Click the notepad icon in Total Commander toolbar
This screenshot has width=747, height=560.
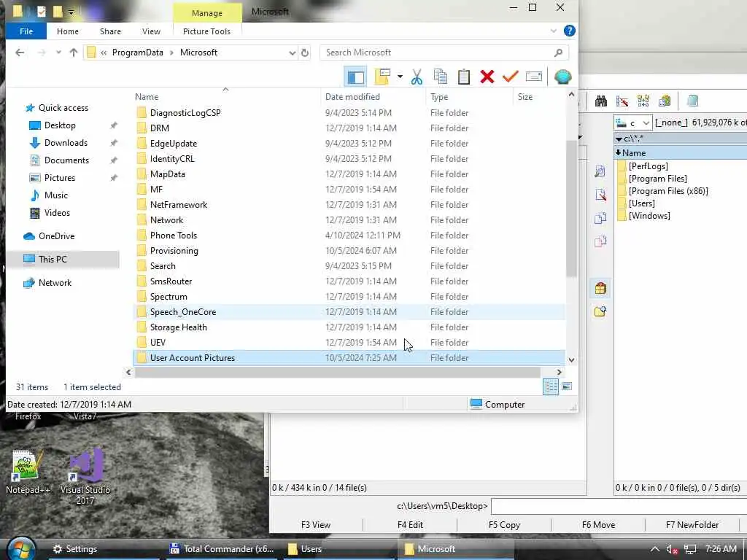[x=693, y=101]
